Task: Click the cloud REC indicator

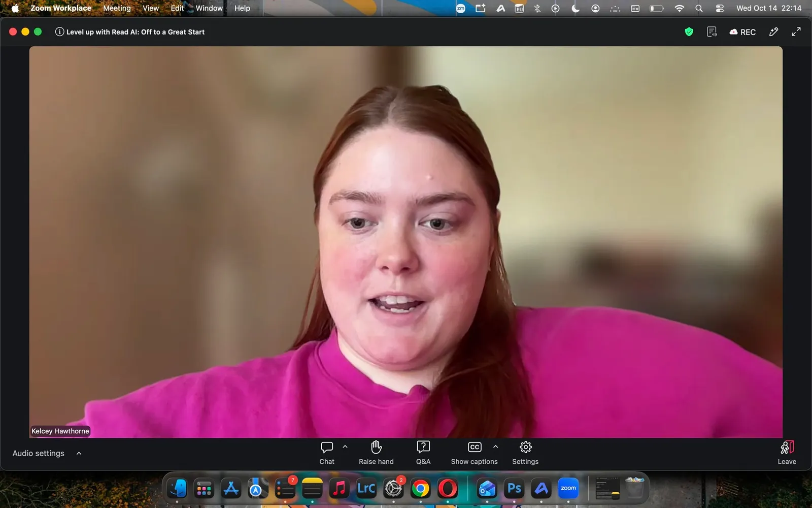Action: click(x=742, y=32)
